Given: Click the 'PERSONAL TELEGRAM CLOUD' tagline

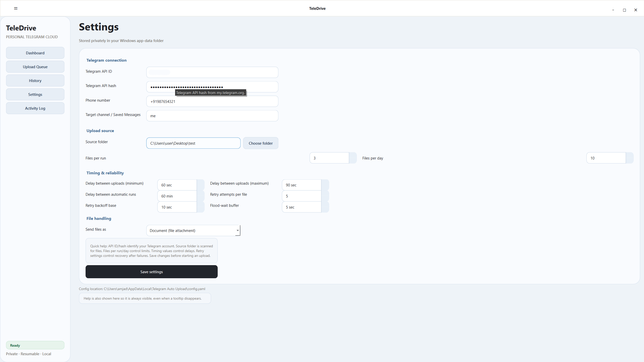Looking at the screenshot, I should [x=32, y=37].
